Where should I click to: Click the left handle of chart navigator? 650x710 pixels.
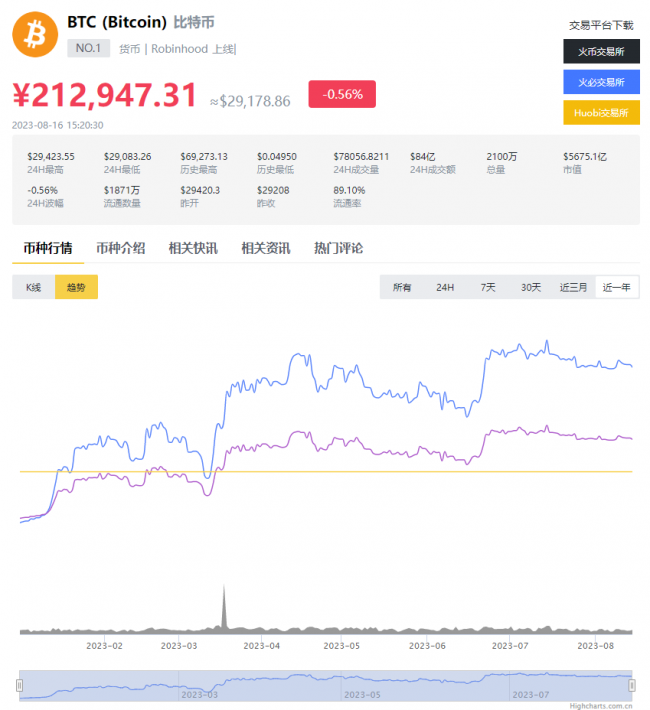click(19, 685)
